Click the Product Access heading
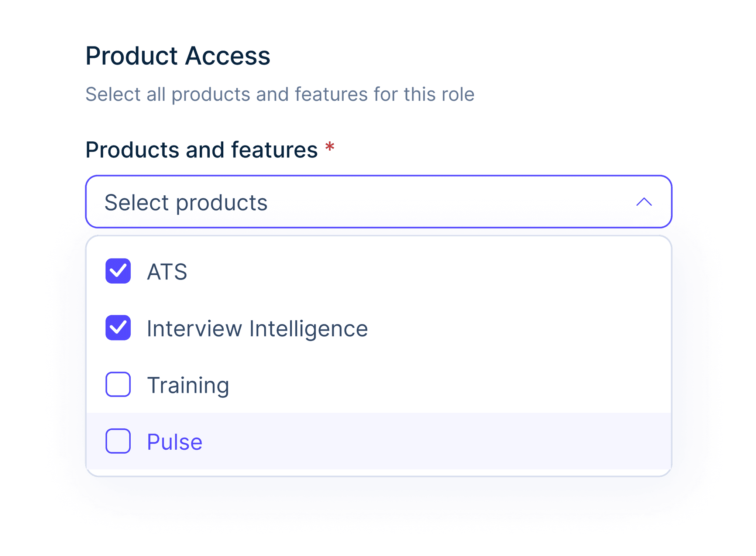The image size is (756, 556). (178, 55)
